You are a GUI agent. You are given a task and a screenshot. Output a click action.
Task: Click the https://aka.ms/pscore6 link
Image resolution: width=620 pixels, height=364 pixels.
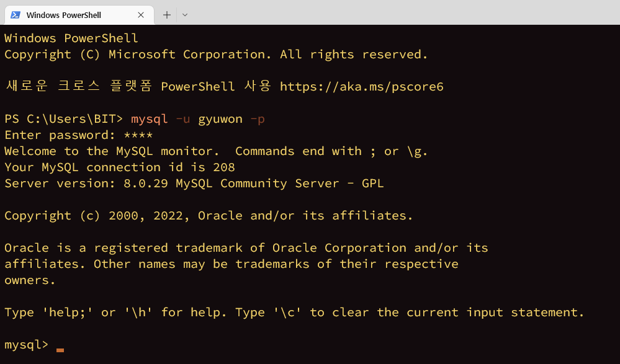point(361,86)
